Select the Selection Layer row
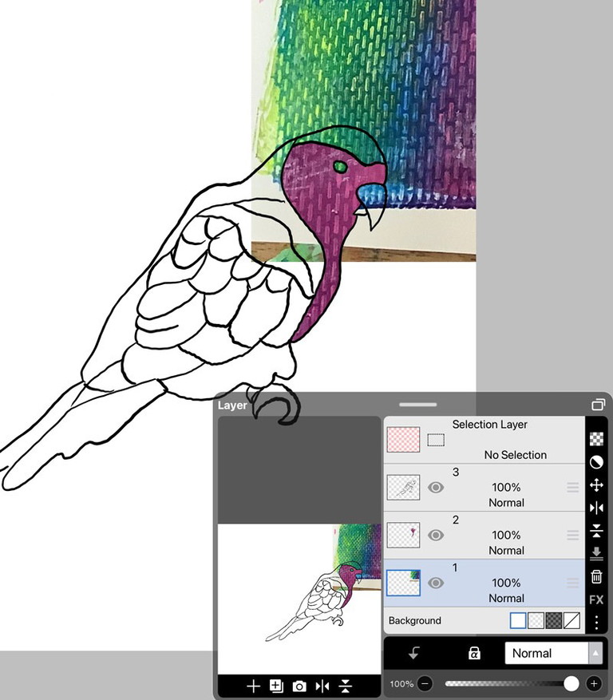The height and width of the screenshot is (700, 613). [x=484, y=439]
